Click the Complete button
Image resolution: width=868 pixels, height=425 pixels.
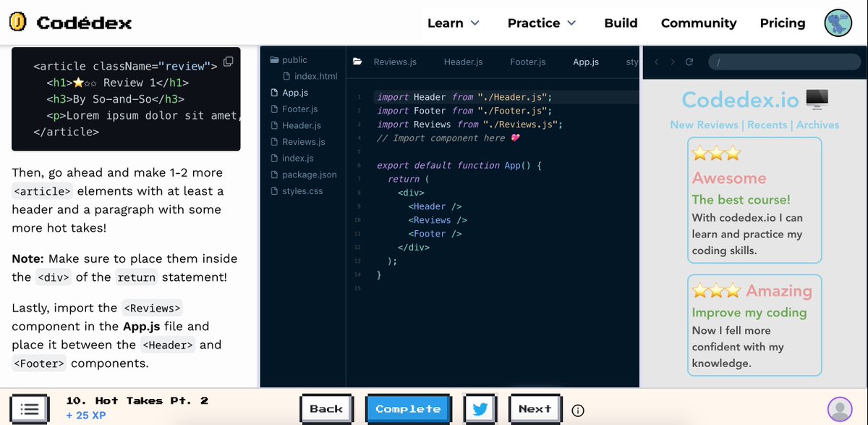point(408,408)
